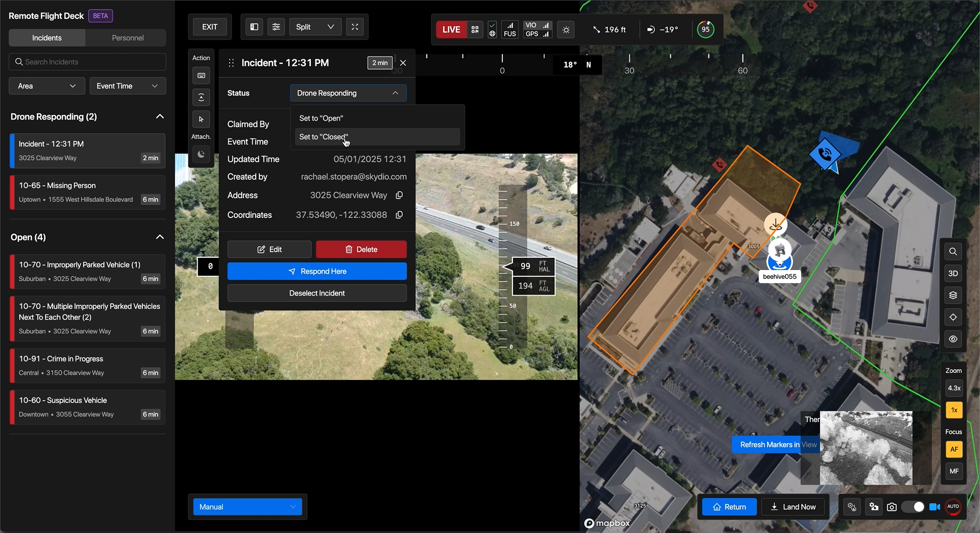Select 4.3x zoom level

(954, 388)
